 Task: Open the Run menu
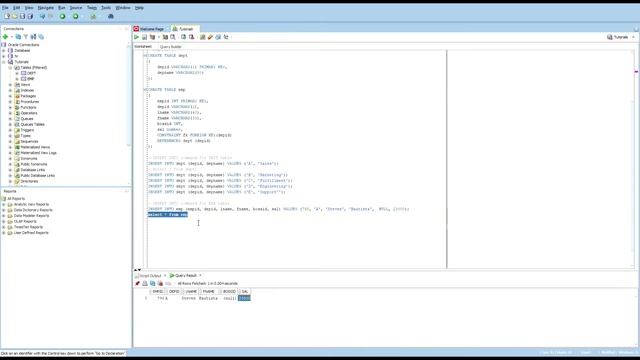pos(62,8)
